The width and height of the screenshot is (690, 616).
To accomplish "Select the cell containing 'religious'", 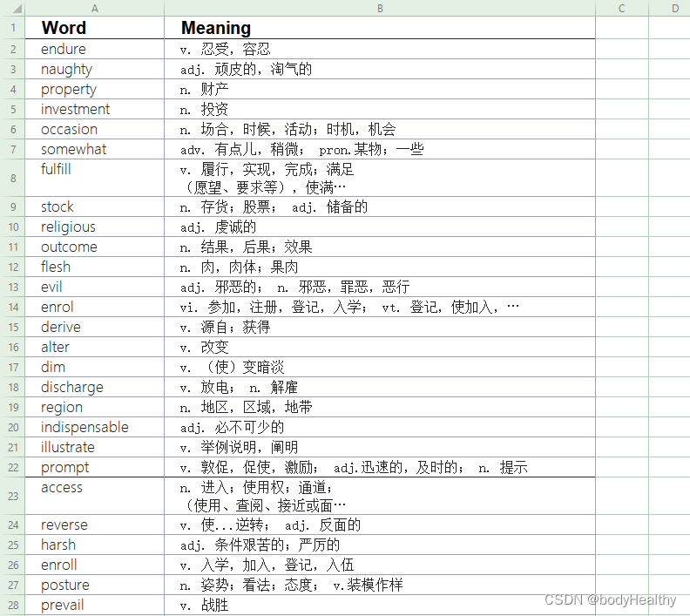I will pyautogui.click(x=95, y=227).
